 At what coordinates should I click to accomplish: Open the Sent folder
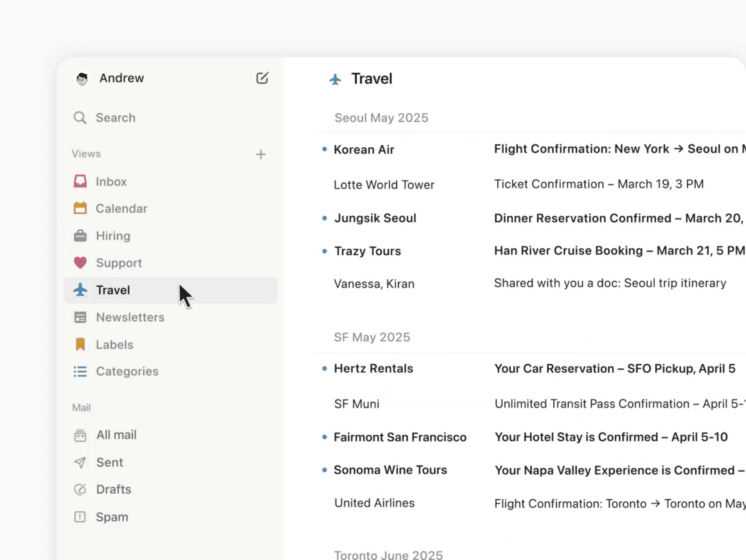pyautogui.click(x=171, y=462)
